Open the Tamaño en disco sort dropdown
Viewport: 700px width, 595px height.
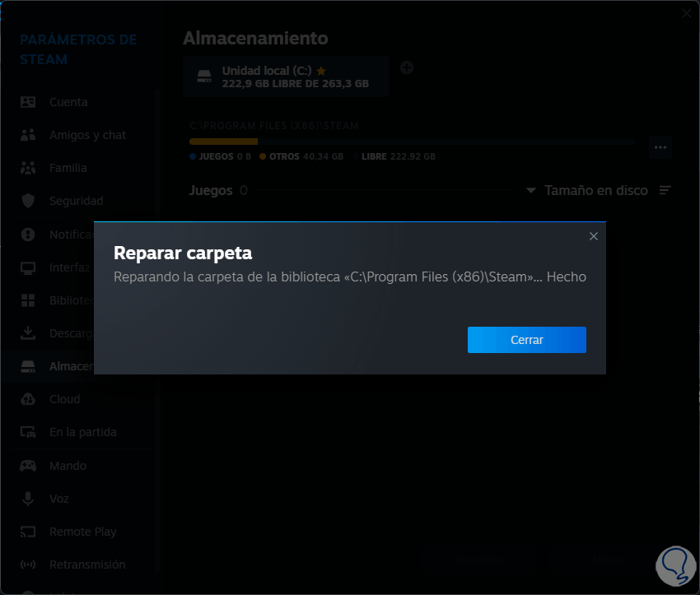(587, 190)
